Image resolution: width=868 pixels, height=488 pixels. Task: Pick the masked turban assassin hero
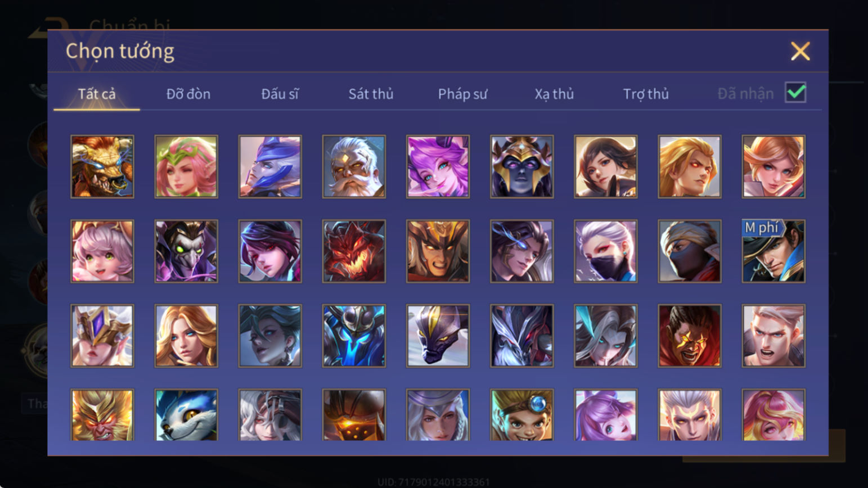tap(690, 251)
